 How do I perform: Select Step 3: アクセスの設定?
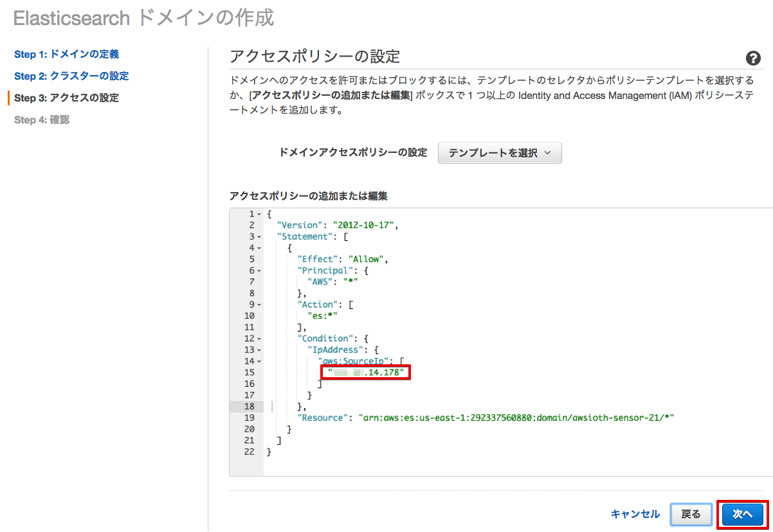(66, 98)
